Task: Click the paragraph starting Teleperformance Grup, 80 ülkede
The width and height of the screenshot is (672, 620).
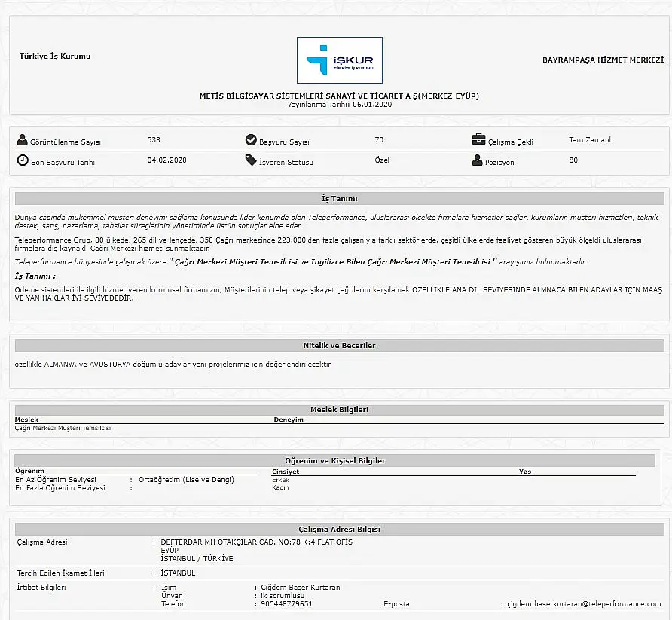Action: coord(328,244)
